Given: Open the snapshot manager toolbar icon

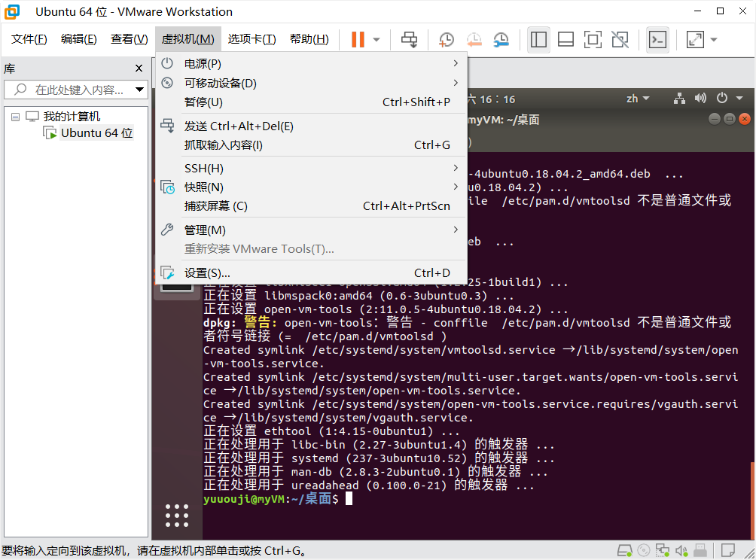Looking at the screenshot, I should (501, 40).
